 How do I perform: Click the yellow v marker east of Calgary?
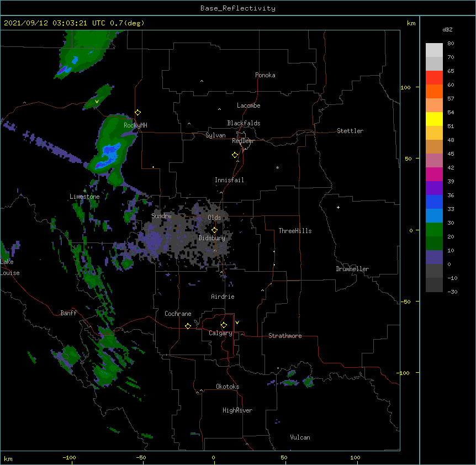237,323
